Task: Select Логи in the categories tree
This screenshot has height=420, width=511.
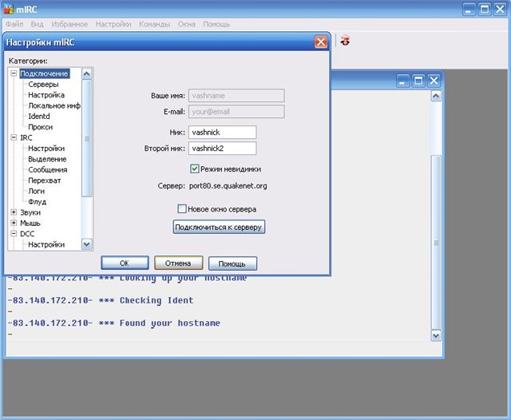Action: pyautogui.click(x=36, y=192)
